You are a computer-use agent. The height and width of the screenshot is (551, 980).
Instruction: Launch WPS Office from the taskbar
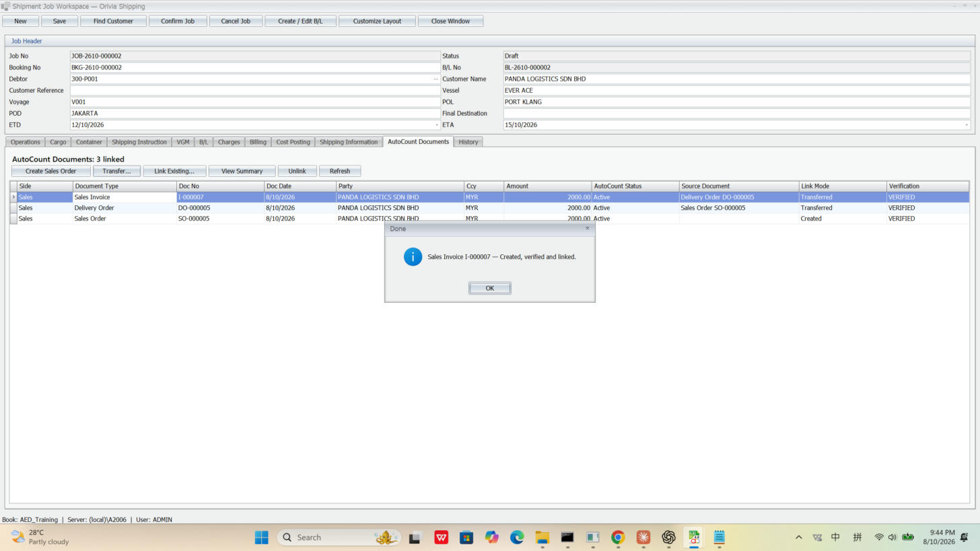click(x=441, y=537)
